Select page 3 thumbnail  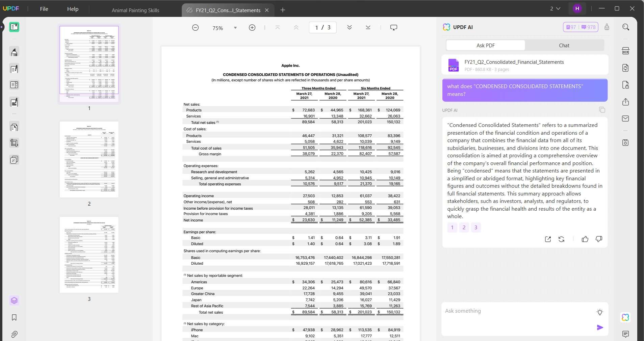click(x=89, y=255)
